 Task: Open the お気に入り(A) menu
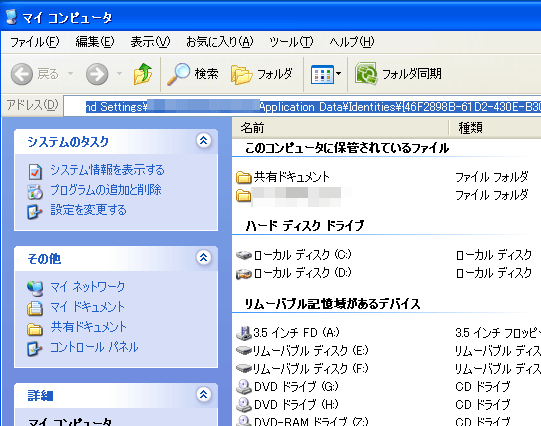[220, 42]
